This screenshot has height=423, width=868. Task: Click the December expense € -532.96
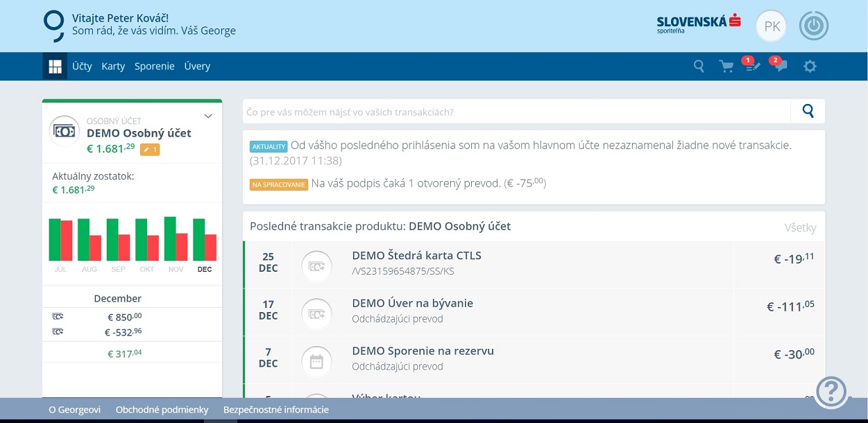124,332
